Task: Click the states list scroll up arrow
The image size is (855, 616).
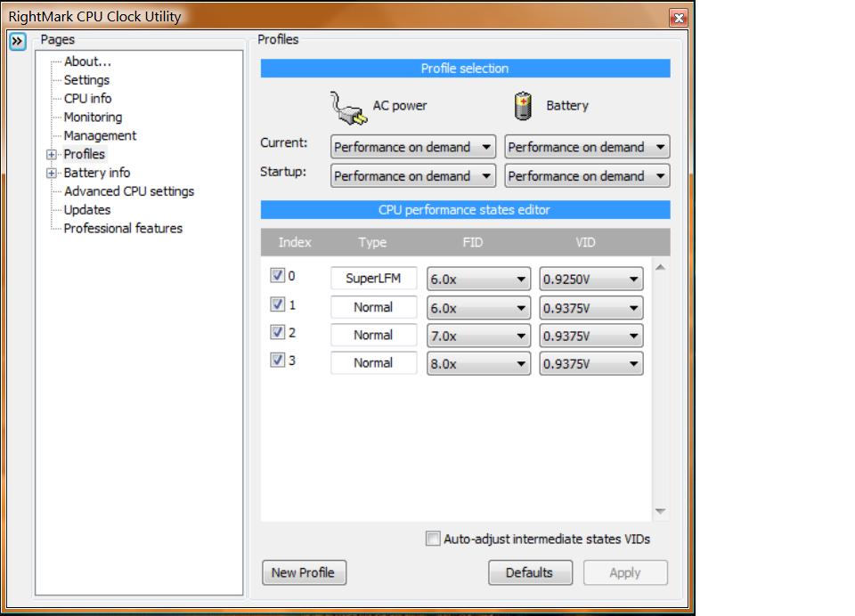Action: (x=660, y=267)
